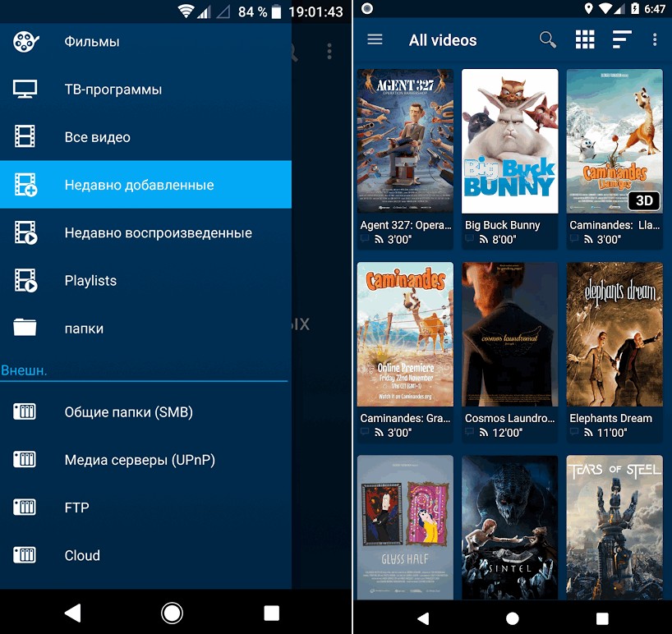Select Медиа серверы (UPnP) entry

point(145,459)
